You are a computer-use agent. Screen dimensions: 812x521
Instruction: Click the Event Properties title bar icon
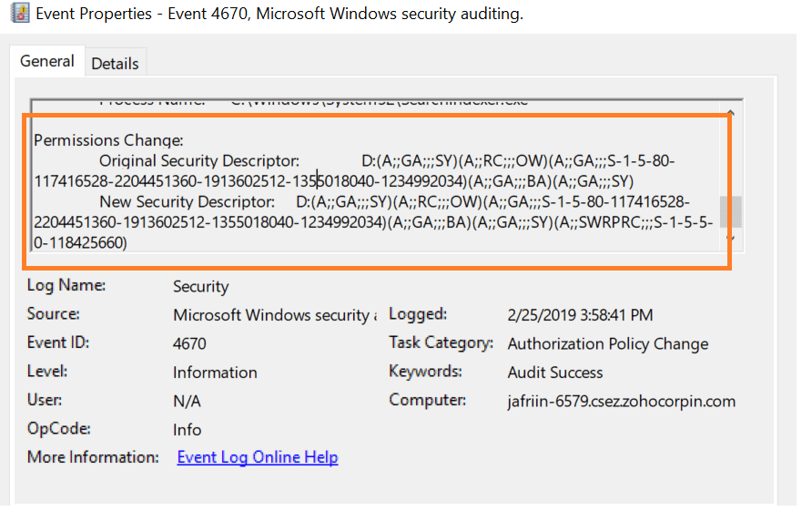click(19, 15)
